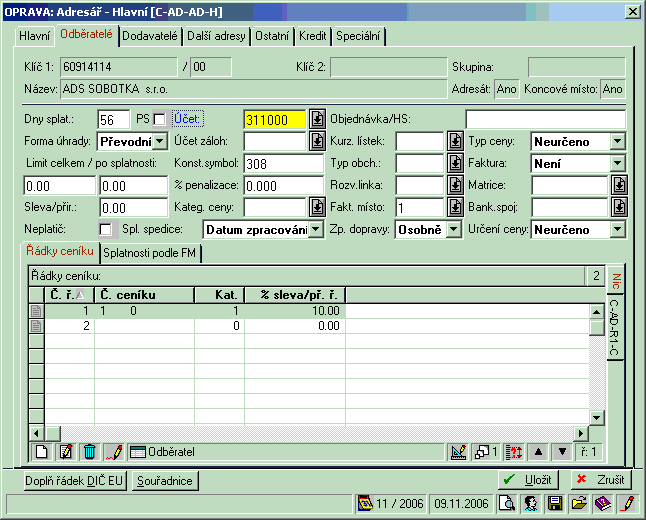The image size is (646, 520).
Task: Click red pencil icon in grid toolbar
Action: pos(114,452)
